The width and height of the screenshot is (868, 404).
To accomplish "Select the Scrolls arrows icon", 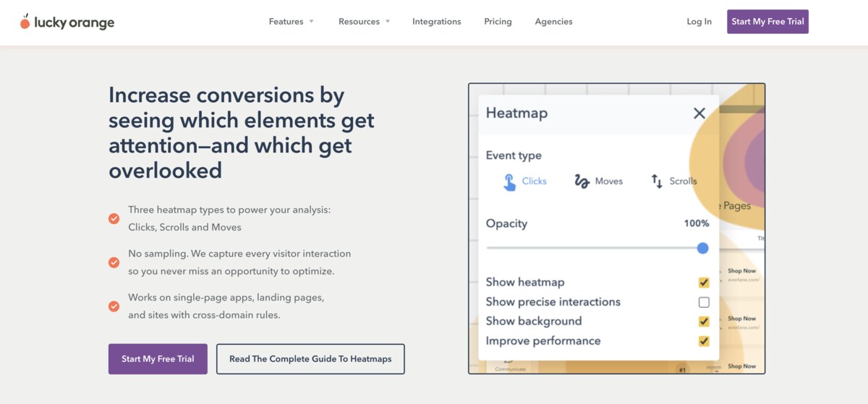I will pos(657,181).
